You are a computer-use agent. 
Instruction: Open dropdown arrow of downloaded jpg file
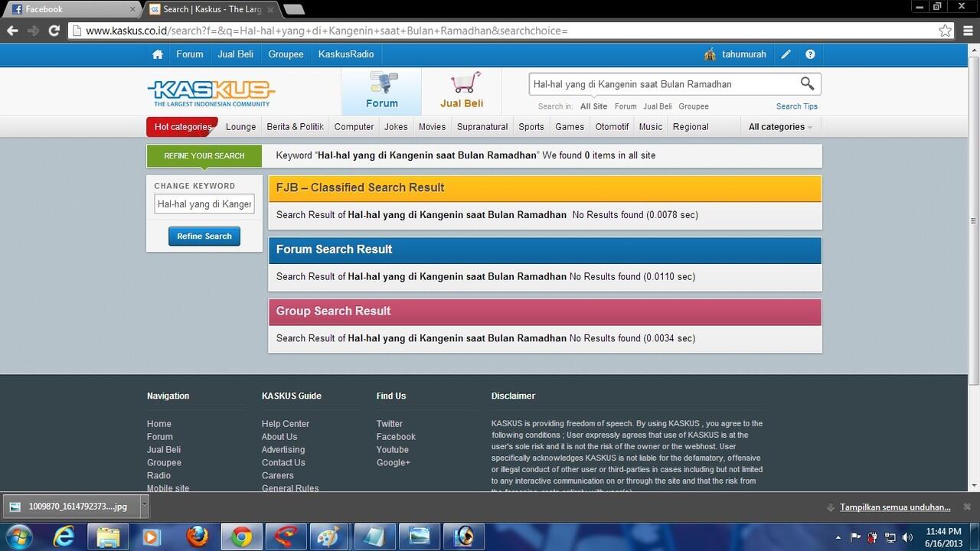[x=144, y=506]
